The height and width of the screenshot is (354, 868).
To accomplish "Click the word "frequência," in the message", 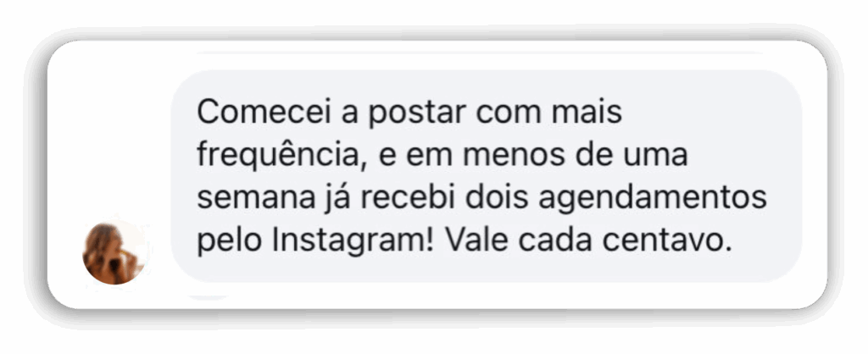I will tap(283, 157).
